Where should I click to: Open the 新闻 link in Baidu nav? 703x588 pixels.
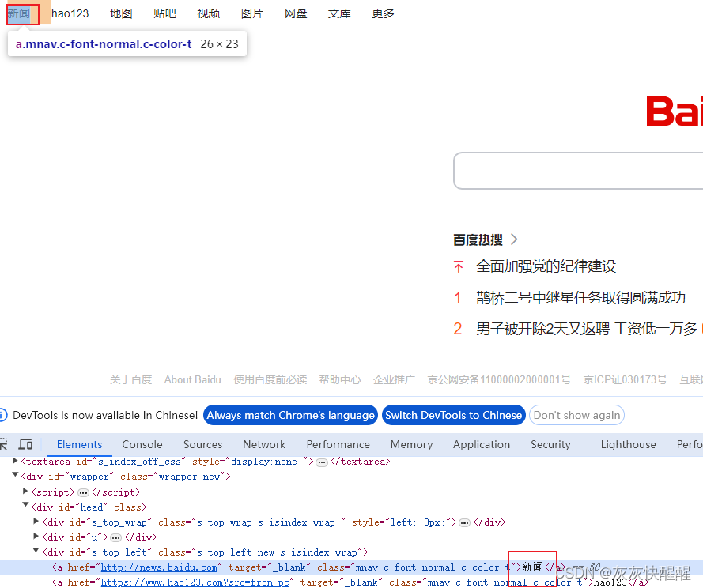point(18,13)
